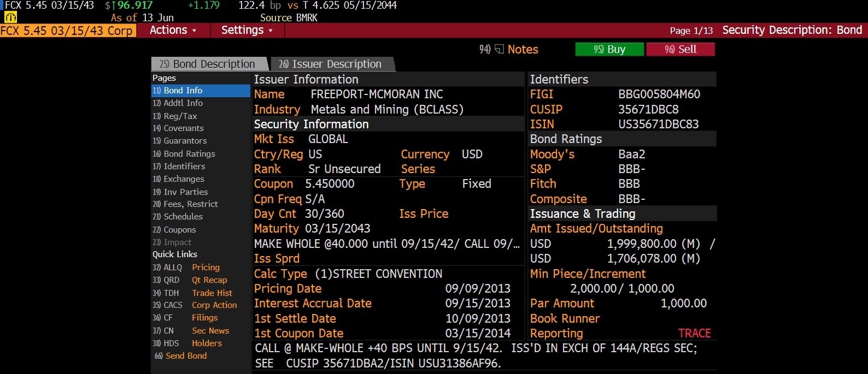Click the red Sell button
The height and width of the screenshot is (374, 868).
point(681,50)
